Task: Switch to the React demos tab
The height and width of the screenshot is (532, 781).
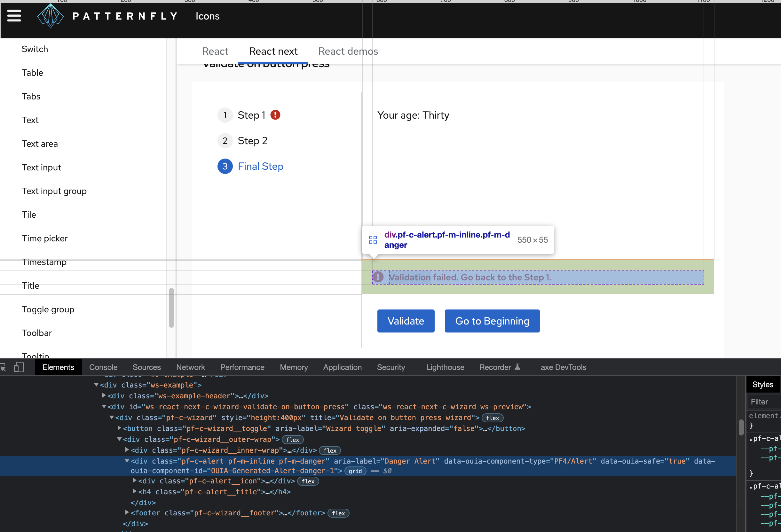Action: 348,51
